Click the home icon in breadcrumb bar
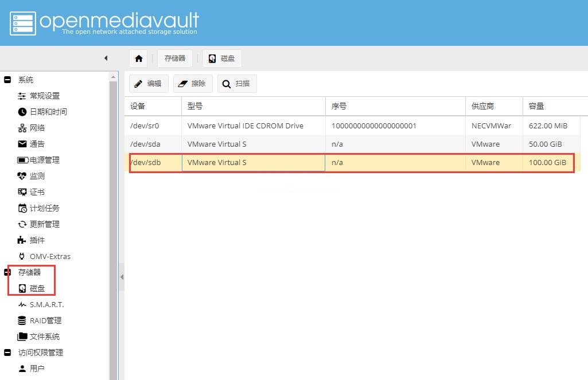 [x=138, y=58]
